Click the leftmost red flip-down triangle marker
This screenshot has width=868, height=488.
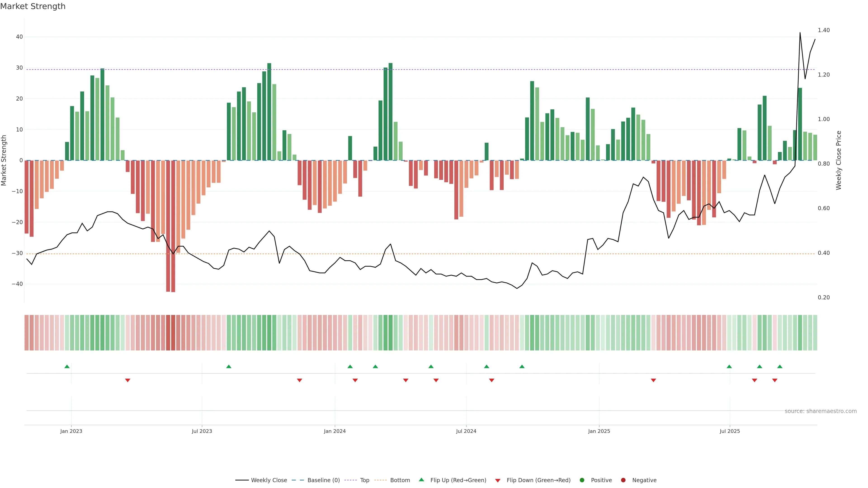pyautogui.click(x=128, y=380)
